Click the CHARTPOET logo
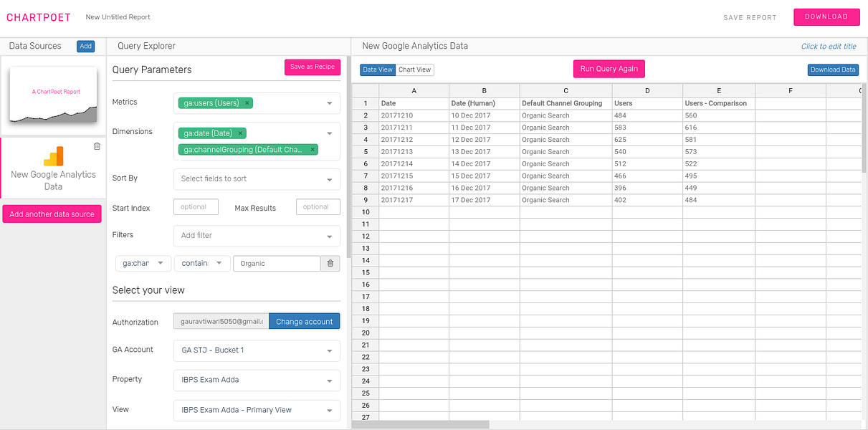Viewport: 868px width, 430px height. coord(39,17)
